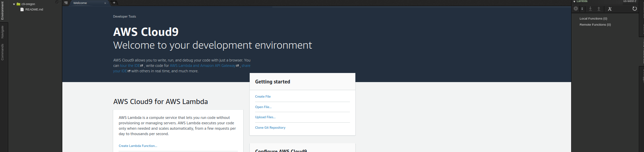Collapse the Lambda panel section
This screenshot has height=152, width=644.
(x=574, y=1)
